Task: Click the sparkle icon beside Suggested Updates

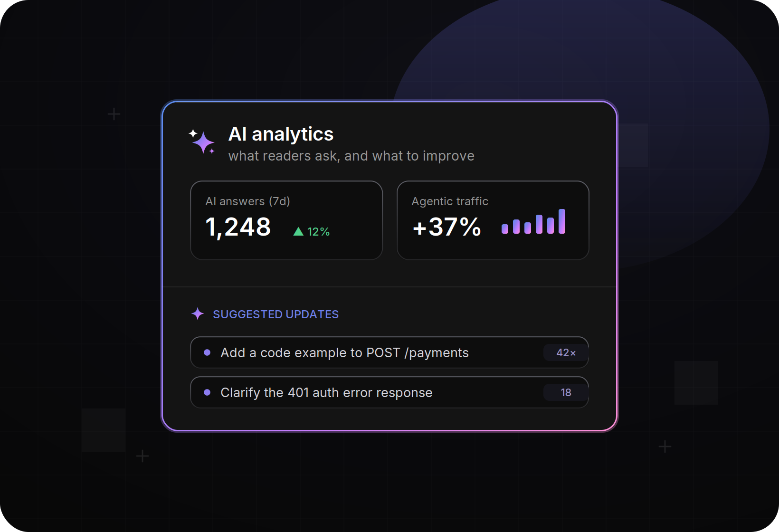Action: [x=198, y=313]
